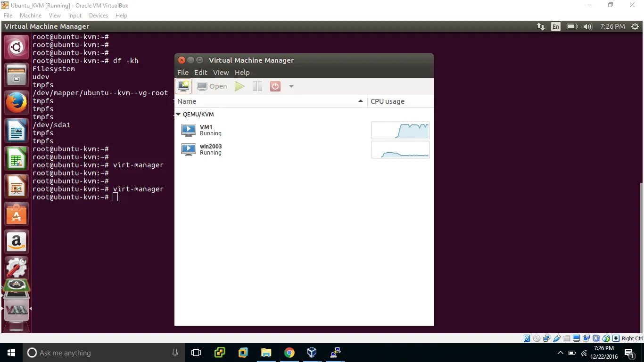Screen dimensions: 644x362
Task: Open the Help menu in Virtual Machine Manager
Action: (x=242, y=73)
